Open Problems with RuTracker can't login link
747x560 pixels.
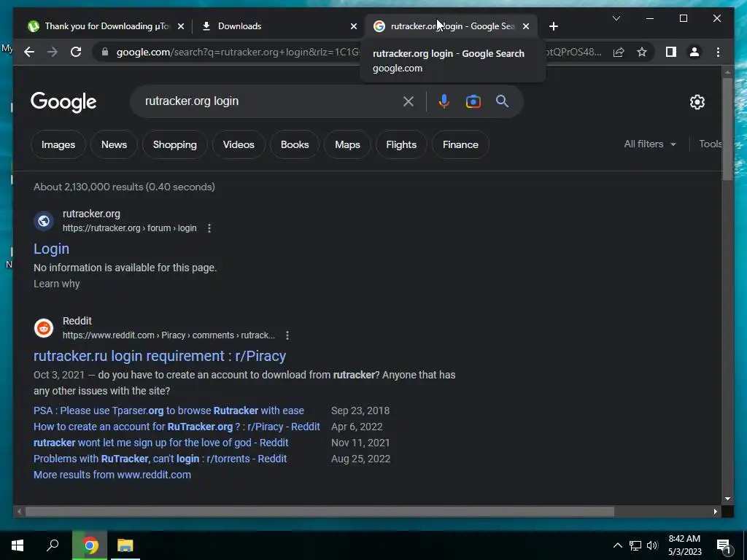pyautogui.click(x=160, y=459)
